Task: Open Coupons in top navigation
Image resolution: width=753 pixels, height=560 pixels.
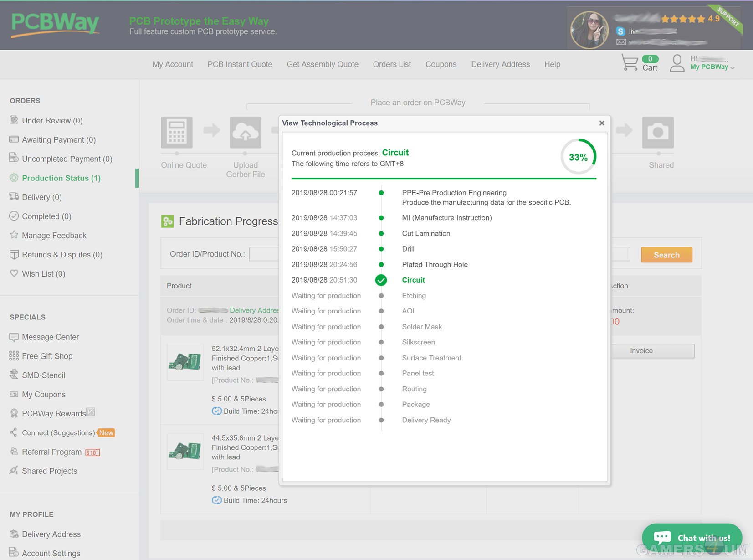Action: 441,64
